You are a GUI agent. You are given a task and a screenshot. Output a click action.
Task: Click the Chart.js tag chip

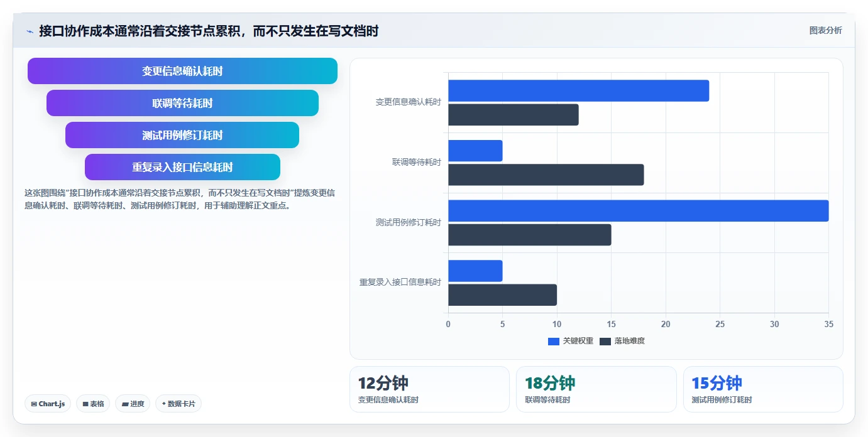pos(48,404)
